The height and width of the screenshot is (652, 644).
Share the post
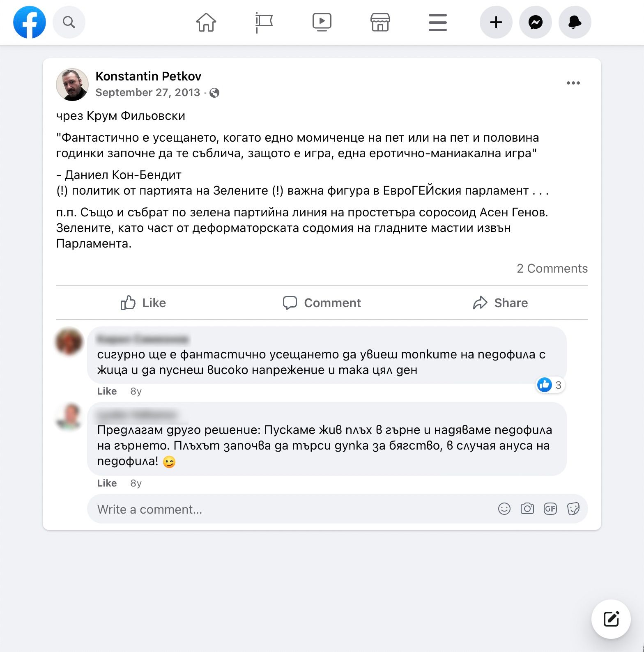pos(500,303)
